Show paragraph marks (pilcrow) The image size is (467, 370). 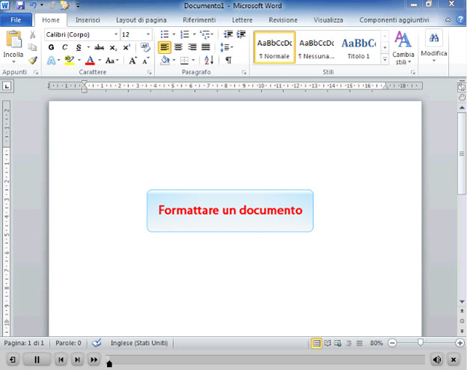point(228,60)
